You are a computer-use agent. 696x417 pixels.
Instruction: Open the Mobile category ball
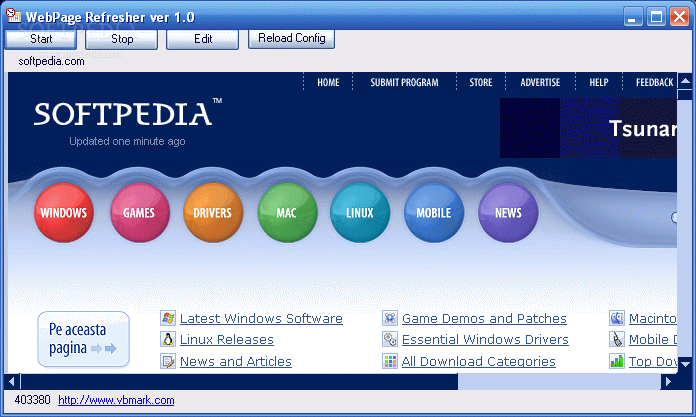pos(434,213)
